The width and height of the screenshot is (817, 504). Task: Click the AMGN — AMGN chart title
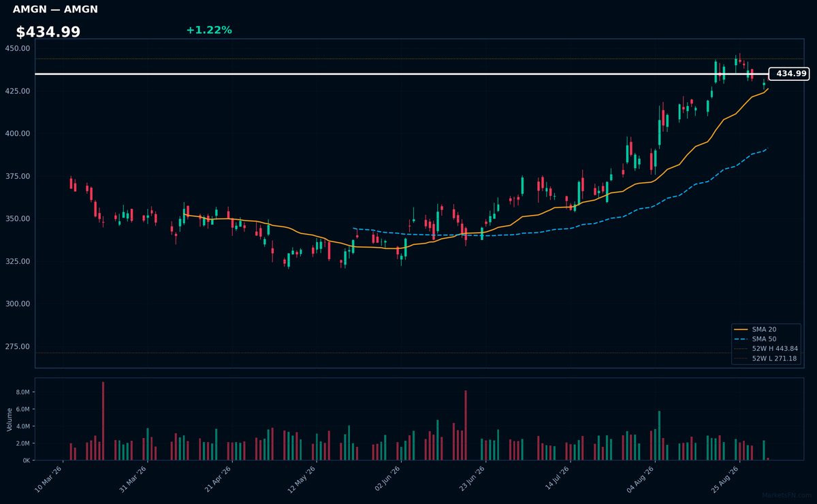point(55,10)
